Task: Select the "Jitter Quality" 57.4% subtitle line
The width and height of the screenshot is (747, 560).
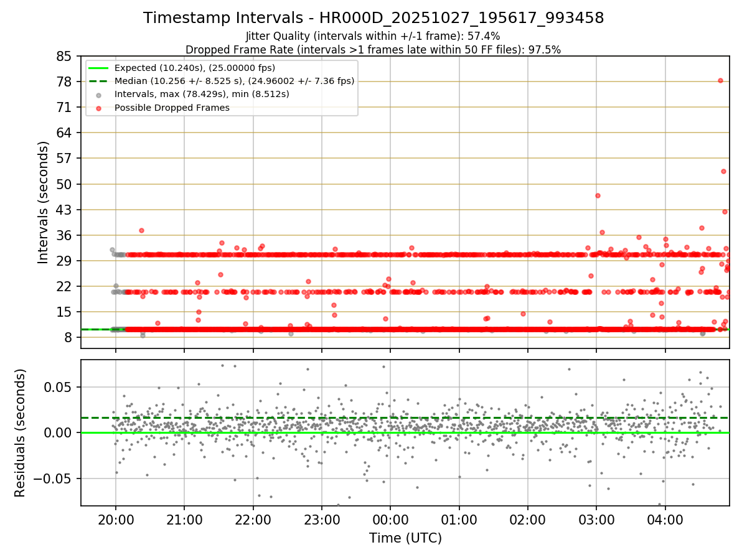Action: tap(373, 37)
